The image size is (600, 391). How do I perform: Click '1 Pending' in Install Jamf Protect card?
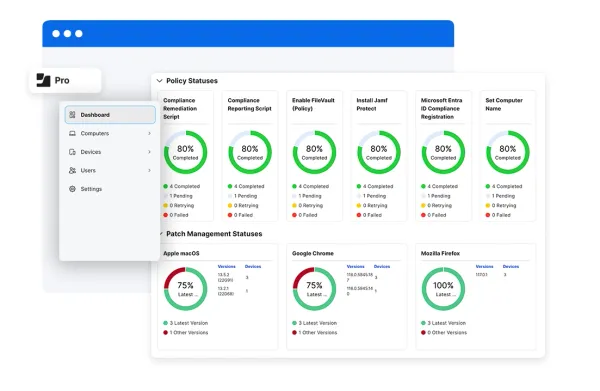point(374,196)
